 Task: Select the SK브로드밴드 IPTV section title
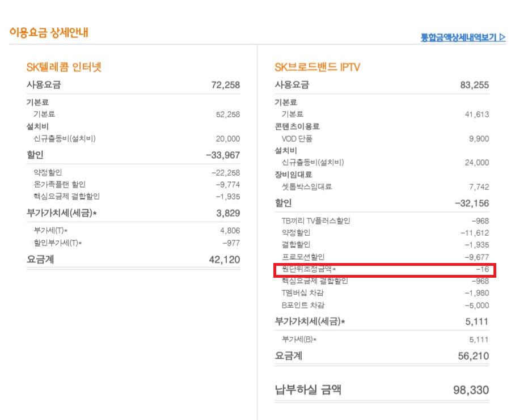coord(317,67)
